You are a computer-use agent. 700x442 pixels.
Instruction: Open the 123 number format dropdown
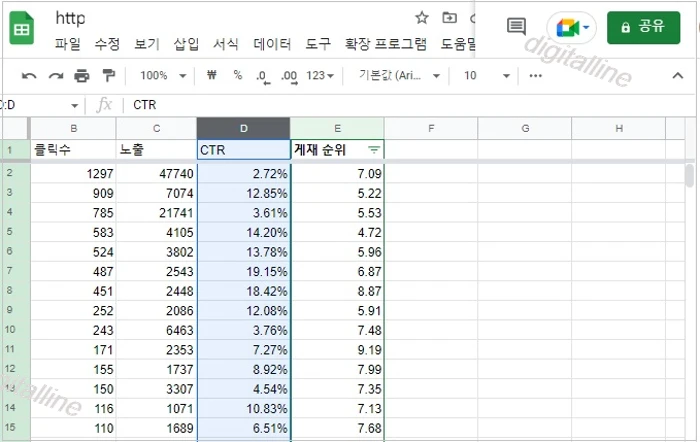tap(320, 75)
